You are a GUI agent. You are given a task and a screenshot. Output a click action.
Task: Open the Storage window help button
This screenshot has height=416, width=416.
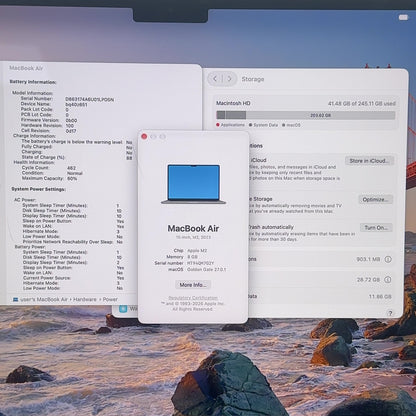tap(390, 313)
